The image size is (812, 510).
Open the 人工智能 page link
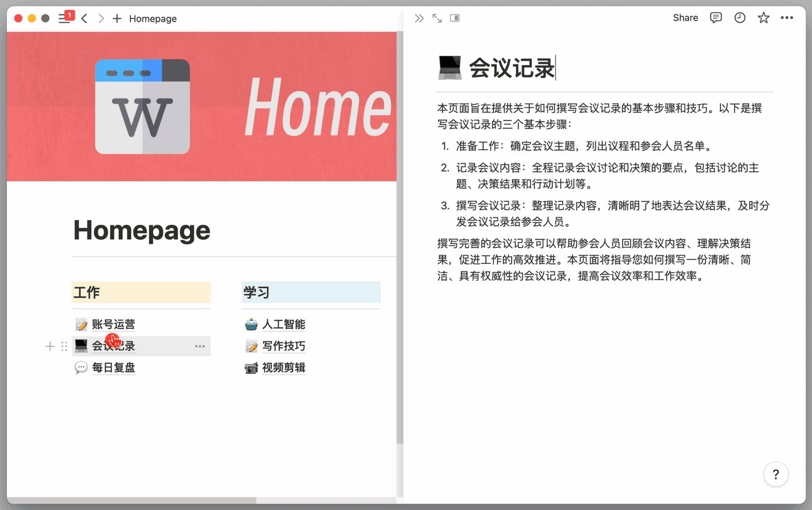click(284, 325)
